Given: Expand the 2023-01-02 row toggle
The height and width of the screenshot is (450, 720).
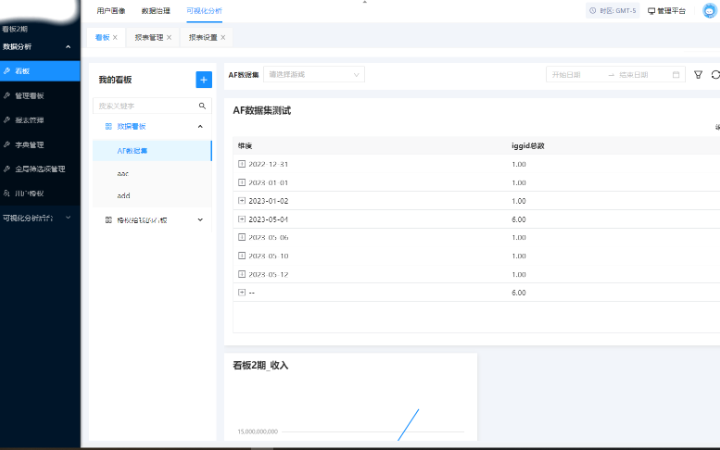Looking at the screenshot, I should [242, 201].
